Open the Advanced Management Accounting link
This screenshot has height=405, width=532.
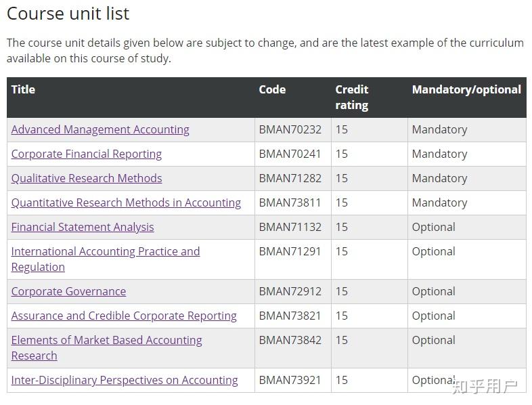click(100, 129)
